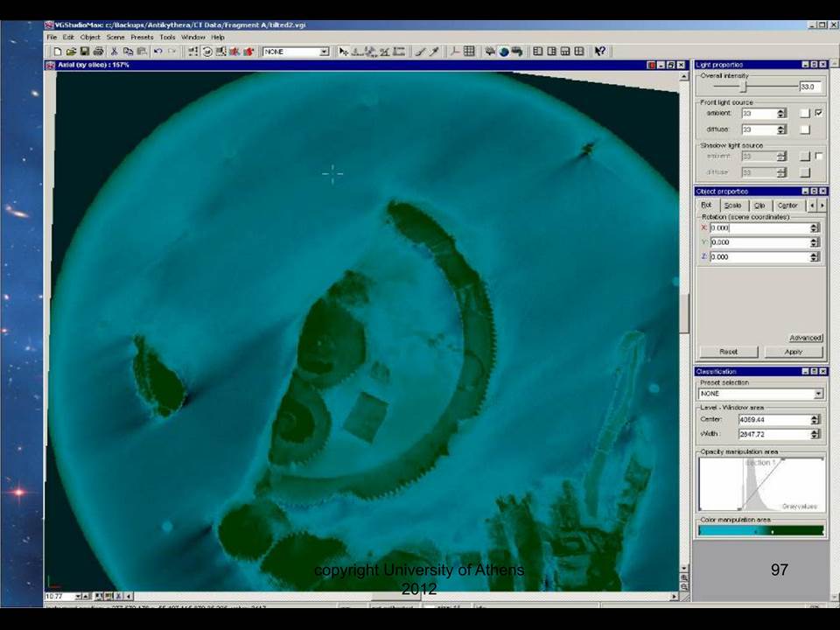Select the arrow pointer navigation tool
Viewport: 840px width, 630px height.
[x=343, y=52]
